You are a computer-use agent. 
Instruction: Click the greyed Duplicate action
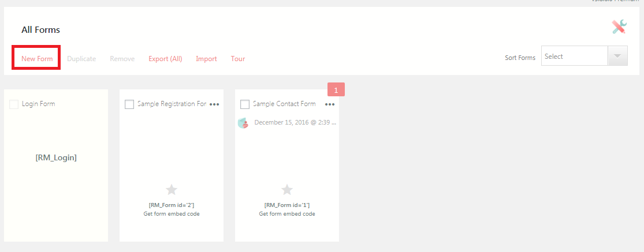[x=81, y=59]
